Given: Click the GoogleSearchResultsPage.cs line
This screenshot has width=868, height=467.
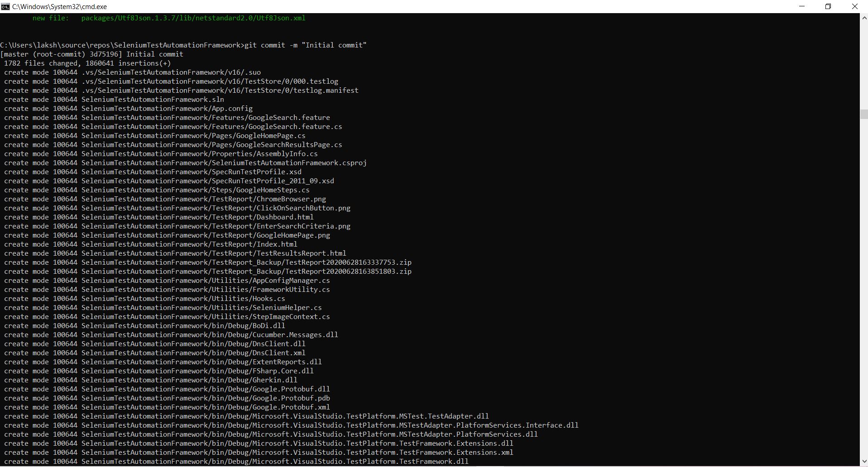Looking at the screenshot, I should pyautogui.click(x=173, y=145).
